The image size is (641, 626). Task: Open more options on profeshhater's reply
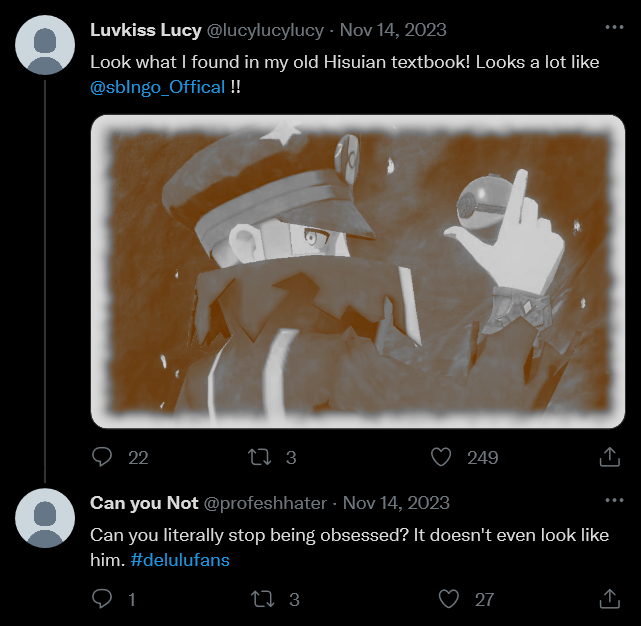point(613,499)
